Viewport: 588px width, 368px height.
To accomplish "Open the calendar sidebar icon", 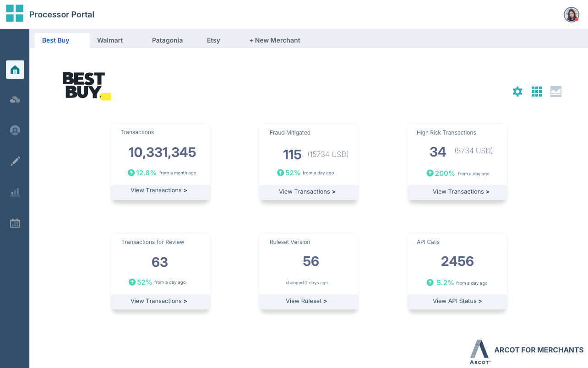I will [15, 223].
